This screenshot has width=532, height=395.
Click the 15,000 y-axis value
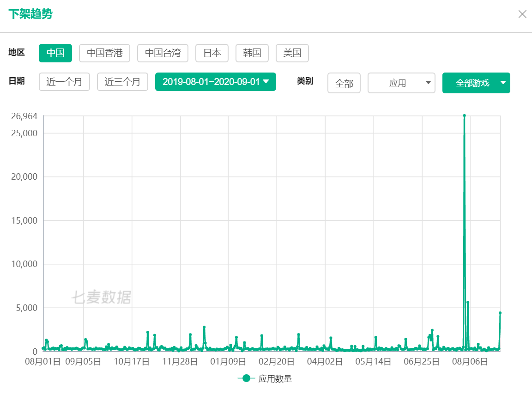[24, 220]
